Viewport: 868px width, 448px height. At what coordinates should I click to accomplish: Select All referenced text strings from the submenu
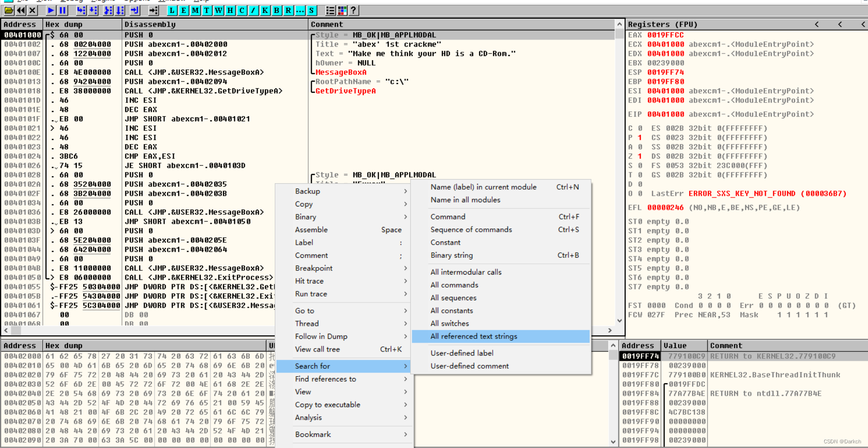[x=474, y=336]
